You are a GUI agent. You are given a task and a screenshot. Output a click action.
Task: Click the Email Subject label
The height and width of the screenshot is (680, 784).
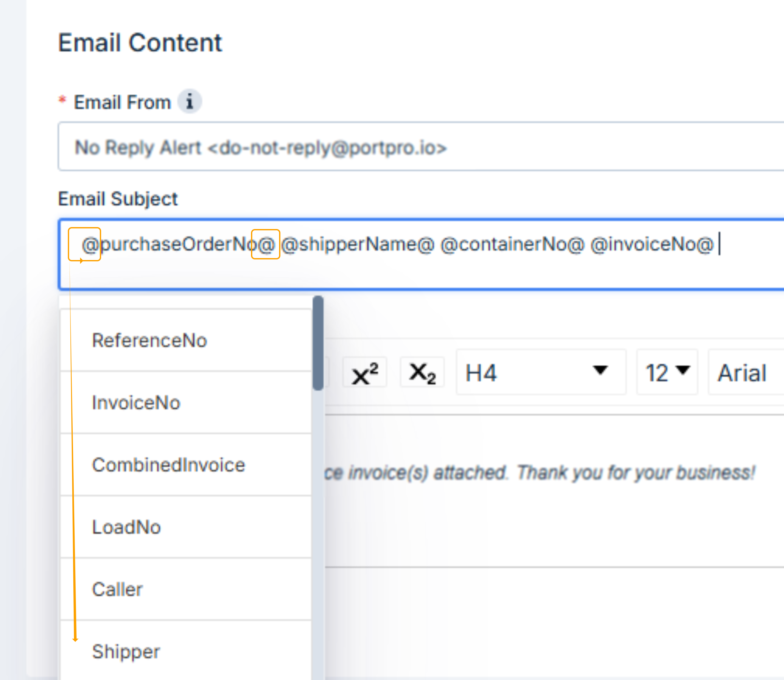click(118, 199)
